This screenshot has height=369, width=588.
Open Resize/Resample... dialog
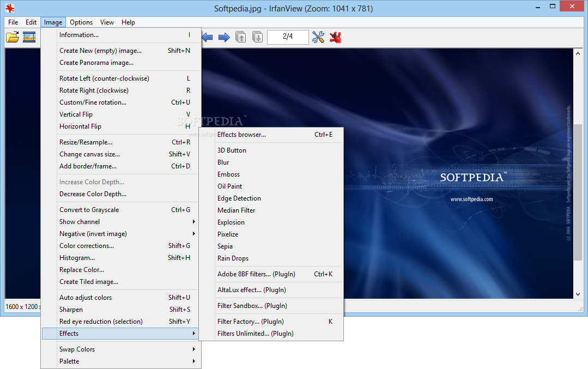pos(120,142)
